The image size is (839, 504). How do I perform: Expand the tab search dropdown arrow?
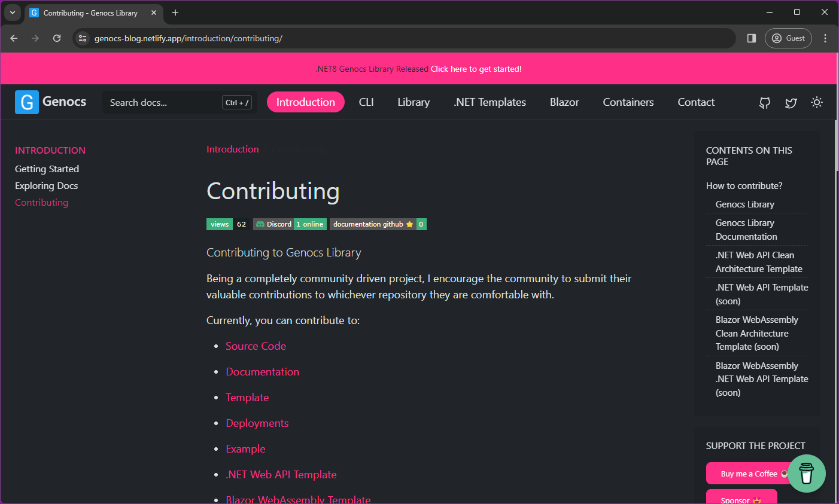pos(12,13)
